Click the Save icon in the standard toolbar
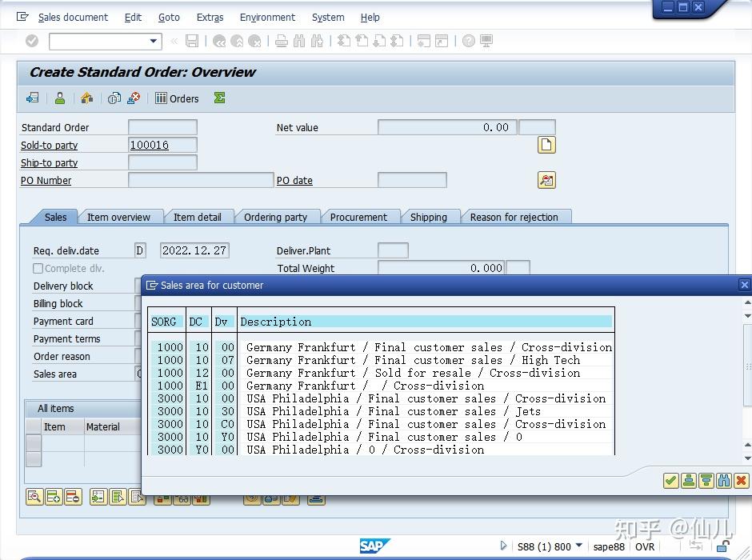 pyautogui.click(x=191, y=41)
